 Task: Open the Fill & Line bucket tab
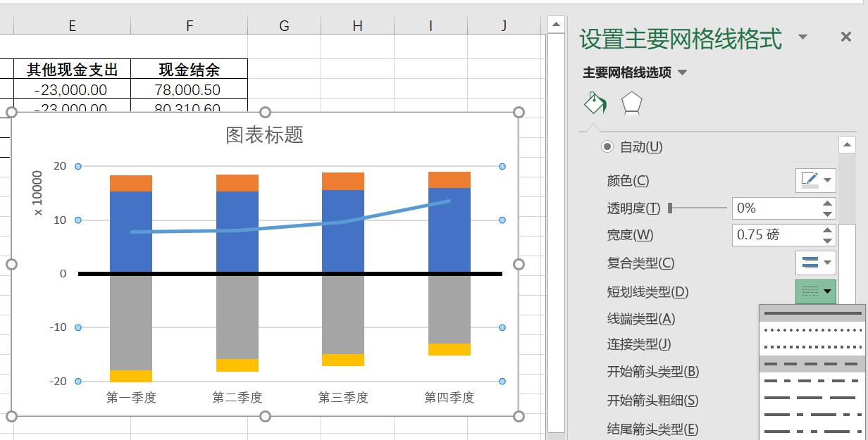tap(595, 103)
